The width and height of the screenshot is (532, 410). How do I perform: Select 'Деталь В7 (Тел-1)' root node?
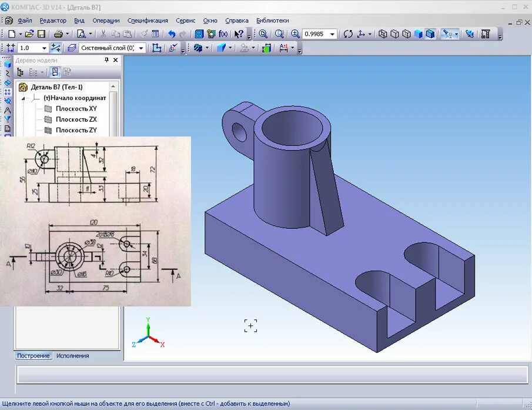56,87
